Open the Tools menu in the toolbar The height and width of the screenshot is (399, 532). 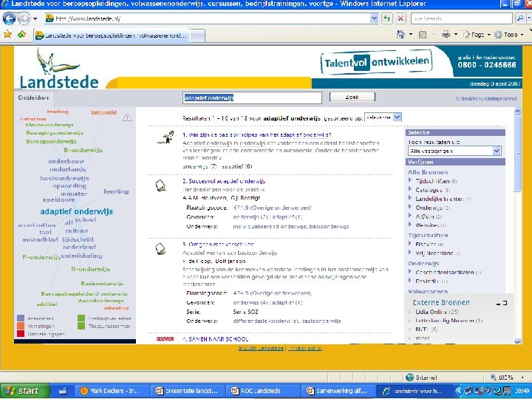[508, 35]
